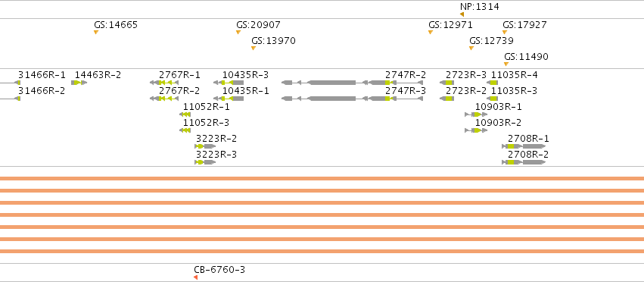644x282 pixels.
Task: Click the 2767R-1 label text
Action: click(179, 75)
